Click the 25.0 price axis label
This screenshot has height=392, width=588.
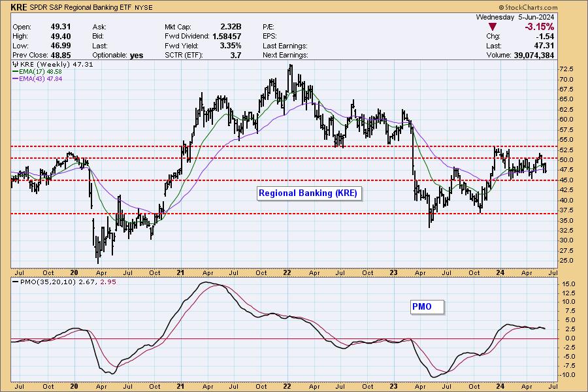pos(566,260)
